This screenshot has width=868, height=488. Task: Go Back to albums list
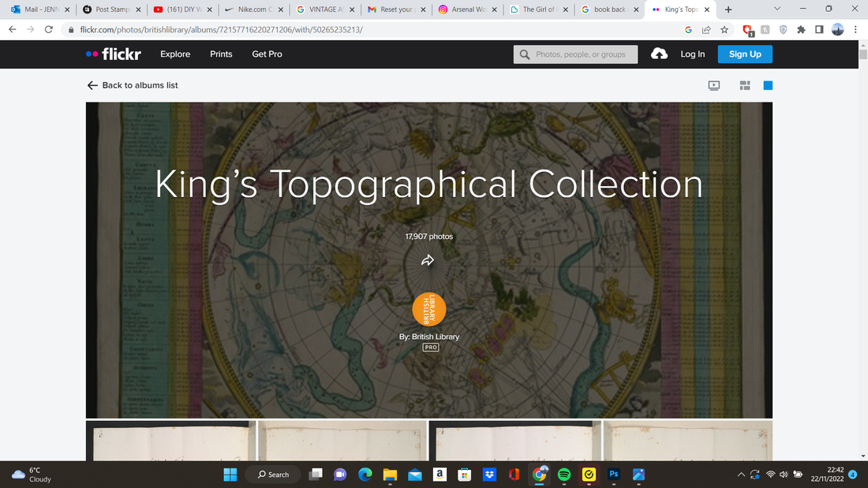coord(133,85)
